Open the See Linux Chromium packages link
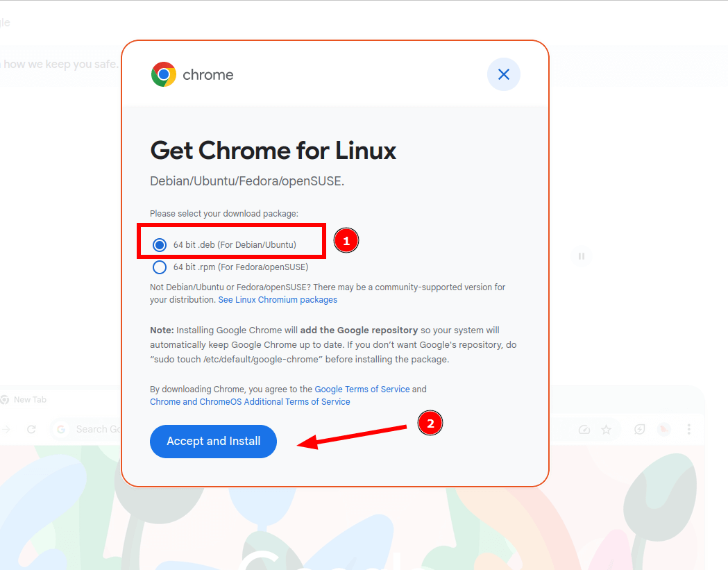This screenshot has width=728, height=570. (x=277, y=299)
